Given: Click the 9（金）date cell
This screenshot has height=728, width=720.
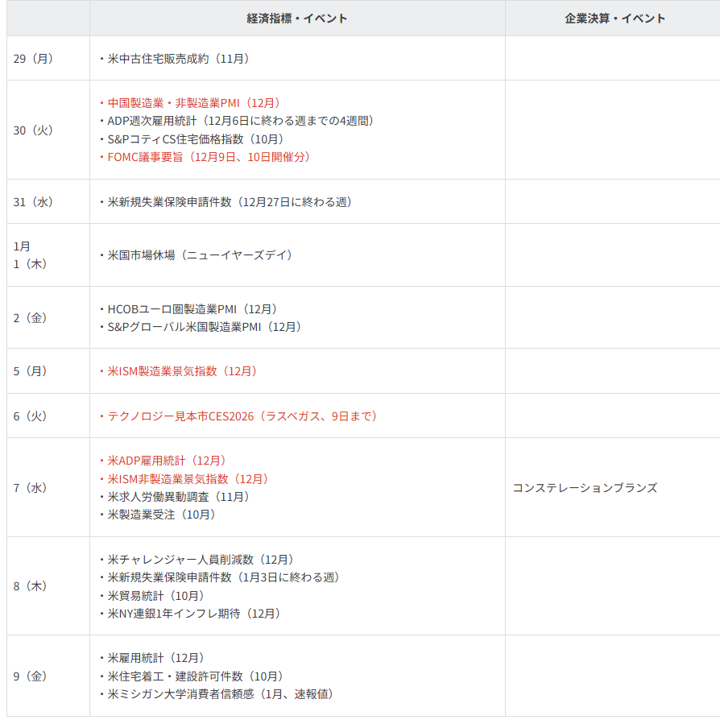Looking at the screenshot, I should point(34,678).
